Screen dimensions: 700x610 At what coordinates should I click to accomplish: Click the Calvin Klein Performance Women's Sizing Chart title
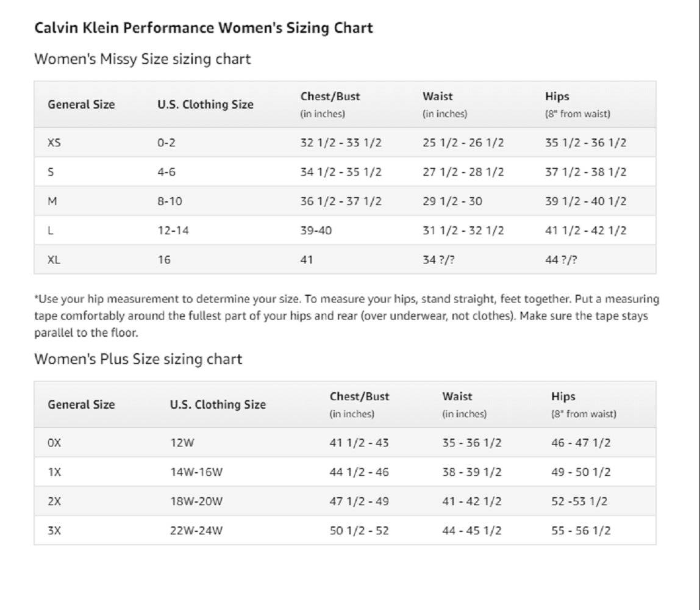(204, 28)
